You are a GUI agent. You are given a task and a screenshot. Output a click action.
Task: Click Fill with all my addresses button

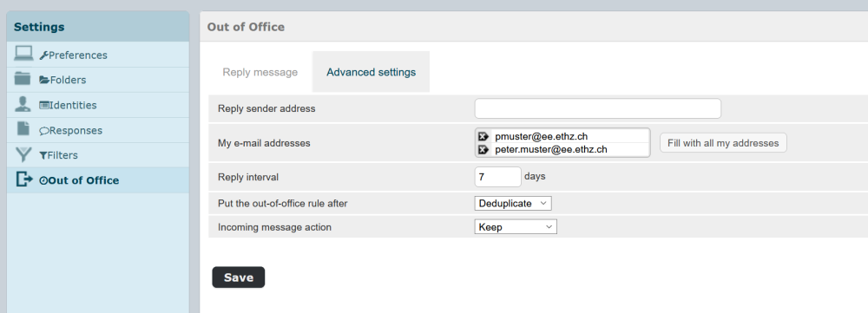point(723,143)
